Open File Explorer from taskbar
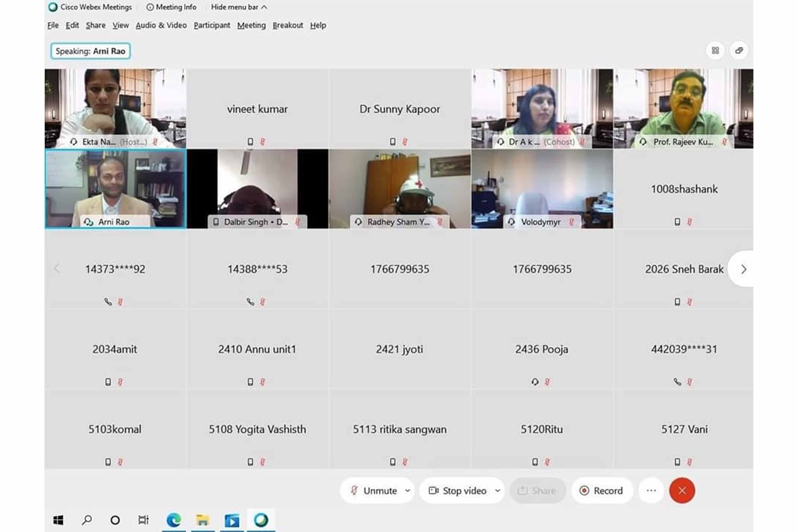 coord(203,520)
